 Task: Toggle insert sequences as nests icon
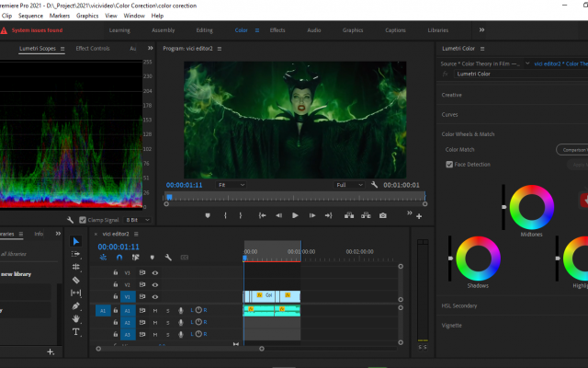pos(103,258)
